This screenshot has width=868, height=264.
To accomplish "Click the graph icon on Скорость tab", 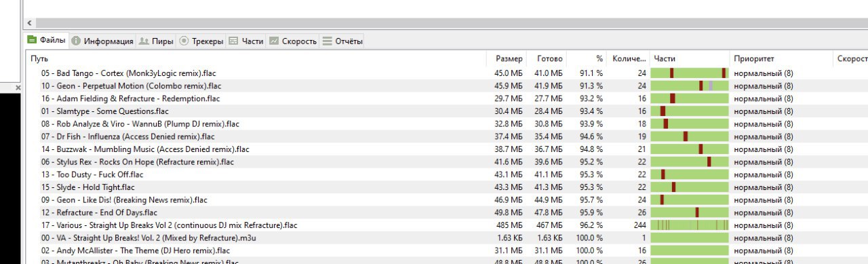I will click(274, 41).
